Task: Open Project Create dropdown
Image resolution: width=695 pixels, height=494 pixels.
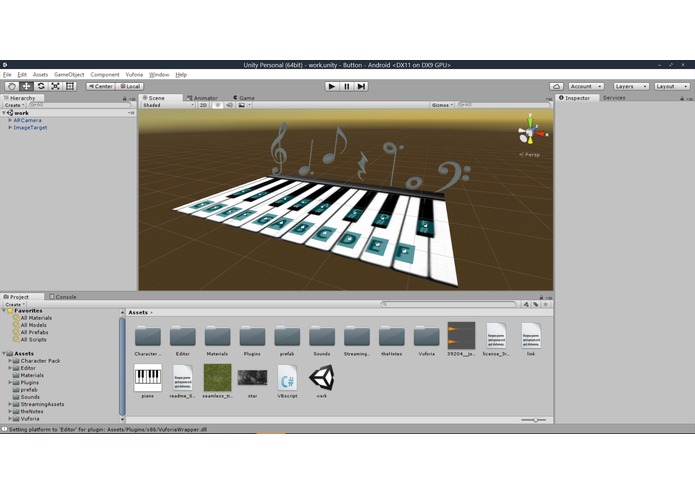Action: coord(14,304)
